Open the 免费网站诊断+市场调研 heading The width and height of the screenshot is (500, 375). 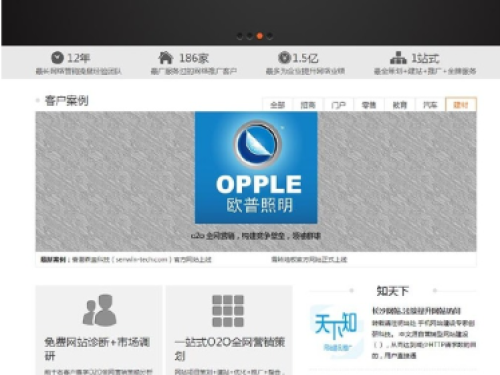(x=97, y=349)
